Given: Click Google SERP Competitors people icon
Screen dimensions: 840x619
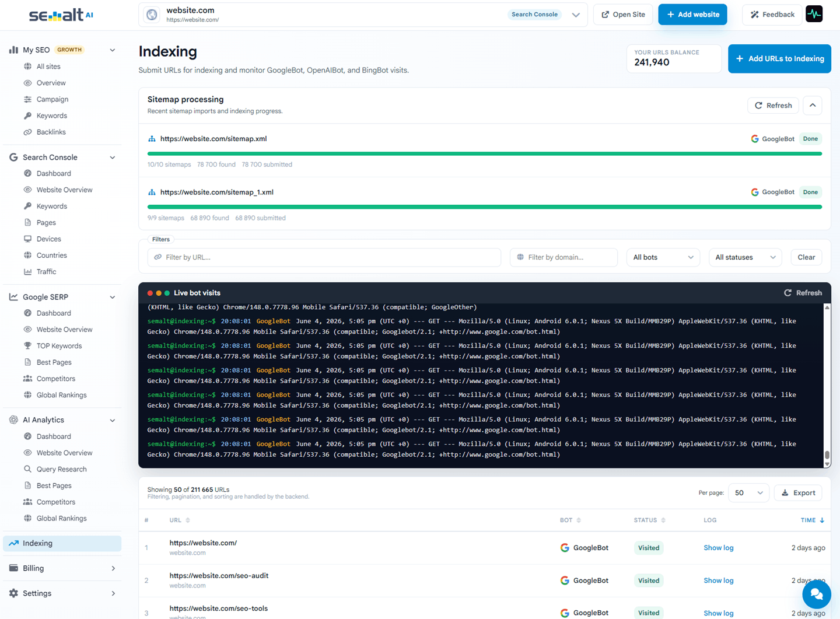Looking at the screenshot, I should pos(27,378).
